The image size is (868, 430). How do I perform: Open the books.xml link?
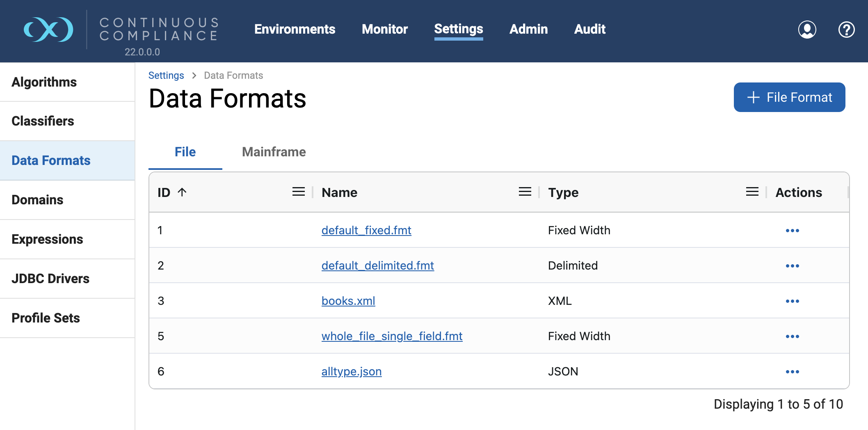[348, 301]
